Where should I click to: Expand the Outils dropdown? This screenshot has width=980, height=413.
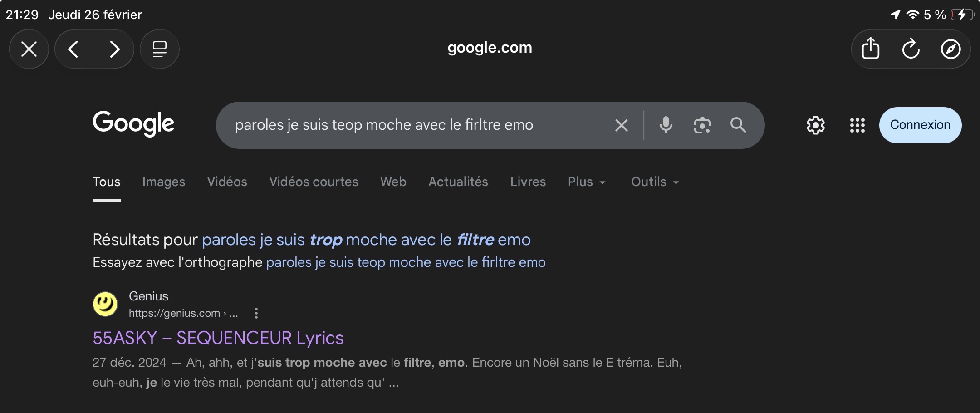click(x=655, y=182)
